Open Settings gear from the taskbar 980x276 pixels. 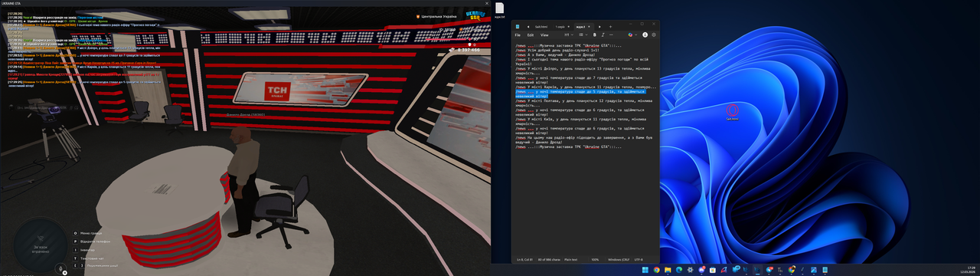690,270
